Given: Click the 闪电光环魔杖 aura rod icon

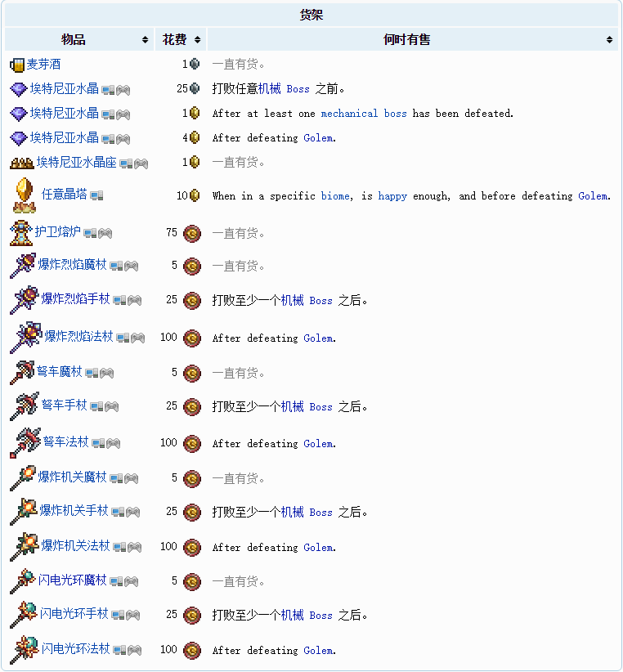Looking at the screenshot, I should coord(23,581).
